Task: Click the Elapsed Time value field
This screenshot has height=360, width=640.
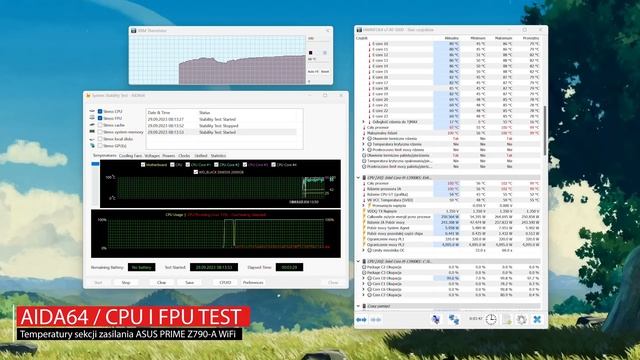Action: tap(289, 267)
